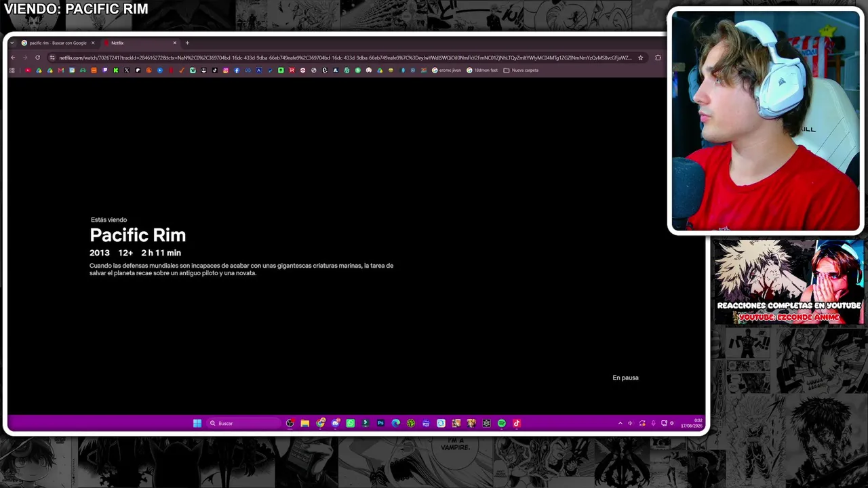Open the 'Nueva carpeta' bookmarks folder
The image size is (868, 488).
pos(521,70)
